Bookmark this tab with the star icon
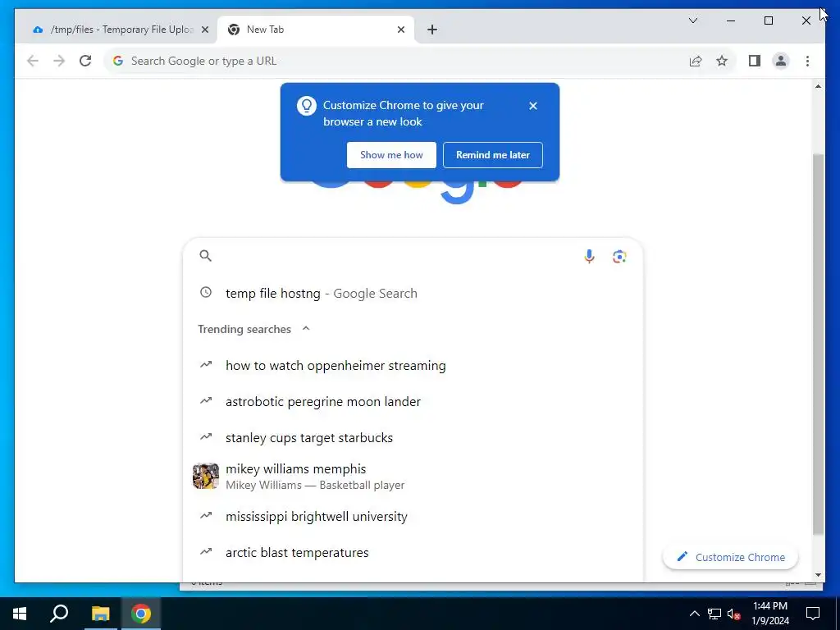The image size is (840, 630). 722,61
